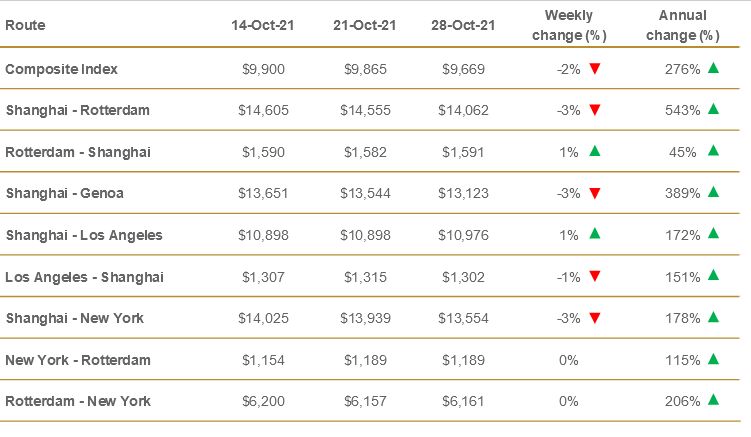Click red weekly arrow in Los Angeles - Shanghai row
Image resolution: width=751 pixels, height=437 pixels.
coord(594,276)
